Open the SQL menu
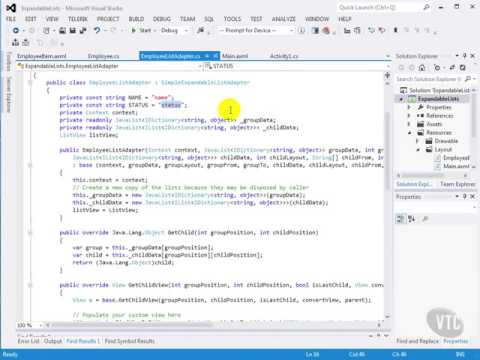Image resolution: width=480 pixels, height=360 pixels. point(209,19)
